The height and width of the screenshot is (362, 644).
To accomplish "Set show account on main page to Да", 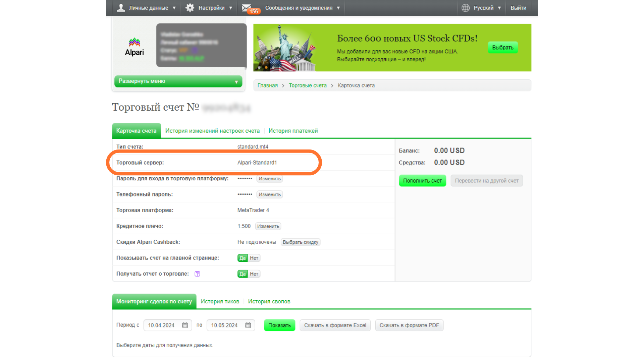I will point(243,258).
